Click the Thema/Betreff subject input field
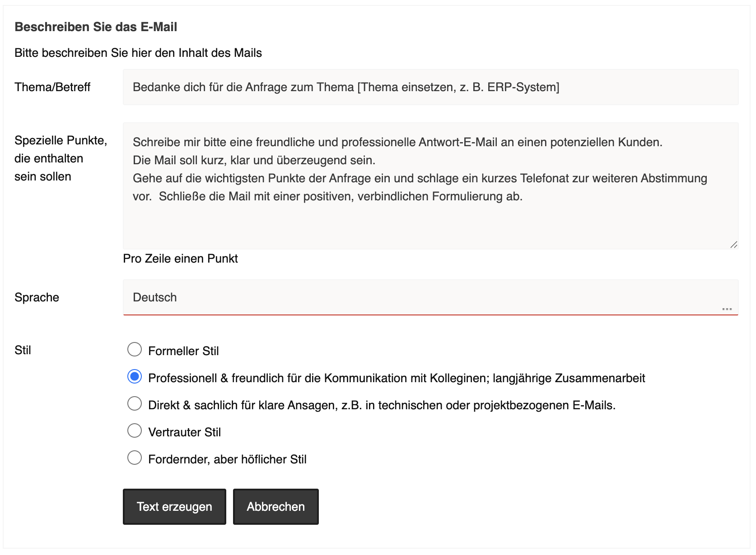 tap(430, 87)
